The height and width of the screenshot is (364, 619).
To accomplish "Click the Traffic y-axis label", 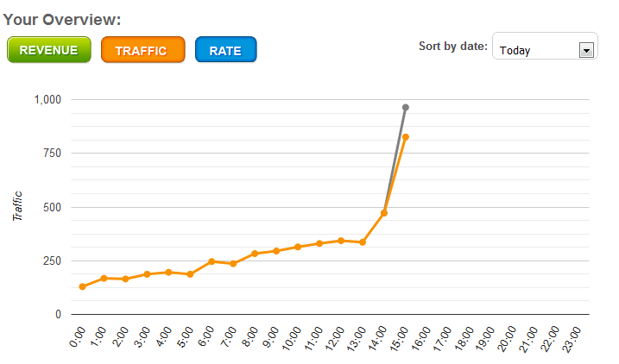I will pos(17,207).
